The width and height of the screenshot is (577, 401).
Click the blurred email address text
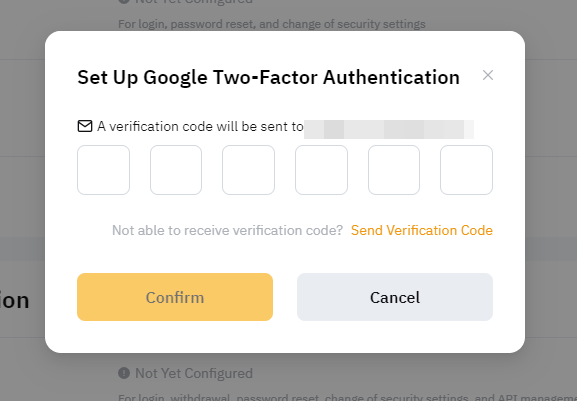click(x=389, y=129)
